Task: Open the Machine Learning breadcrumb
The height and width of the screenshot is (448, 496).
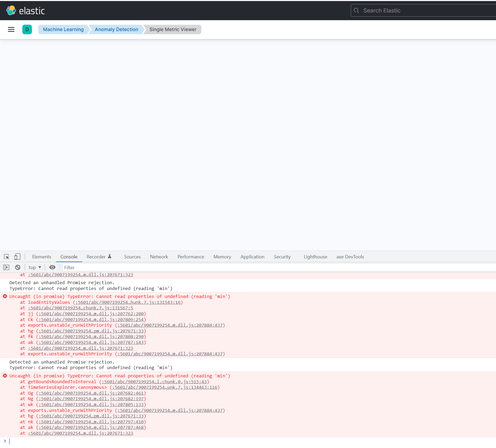Action: click(63, 29)
